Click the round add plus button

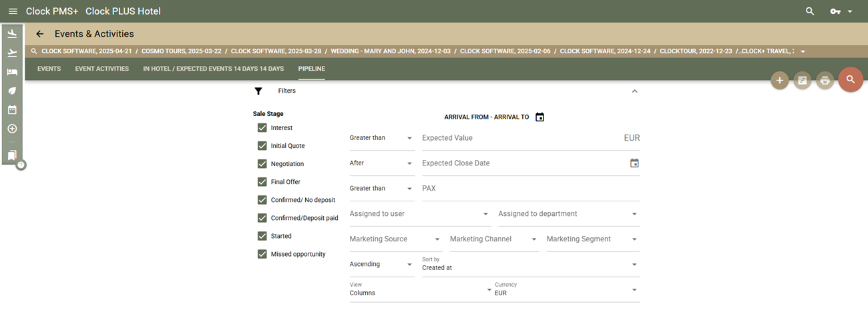[779, 81]
